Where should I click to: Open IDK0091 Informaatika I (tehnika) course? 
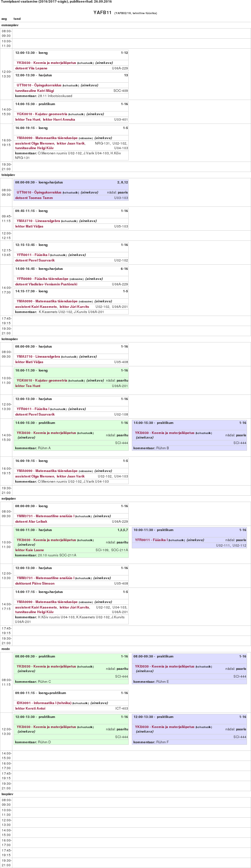click(44, 703)
